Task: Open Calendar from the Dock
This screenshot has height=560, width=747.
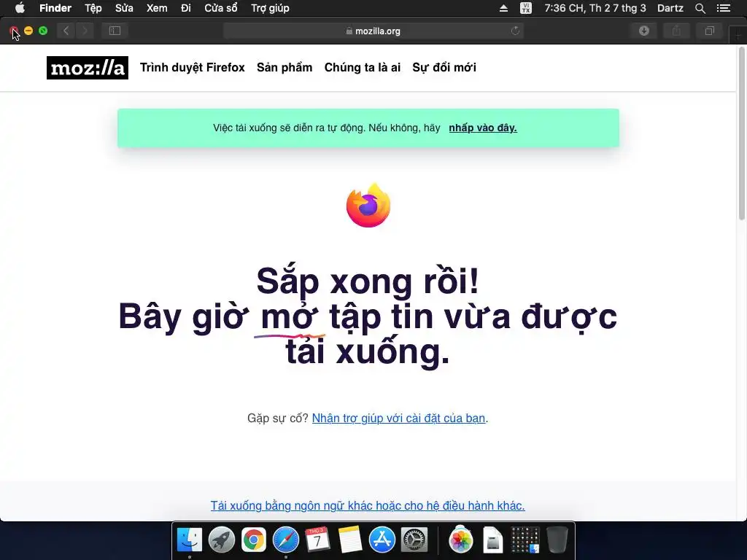Action: [x=317, y=540]
